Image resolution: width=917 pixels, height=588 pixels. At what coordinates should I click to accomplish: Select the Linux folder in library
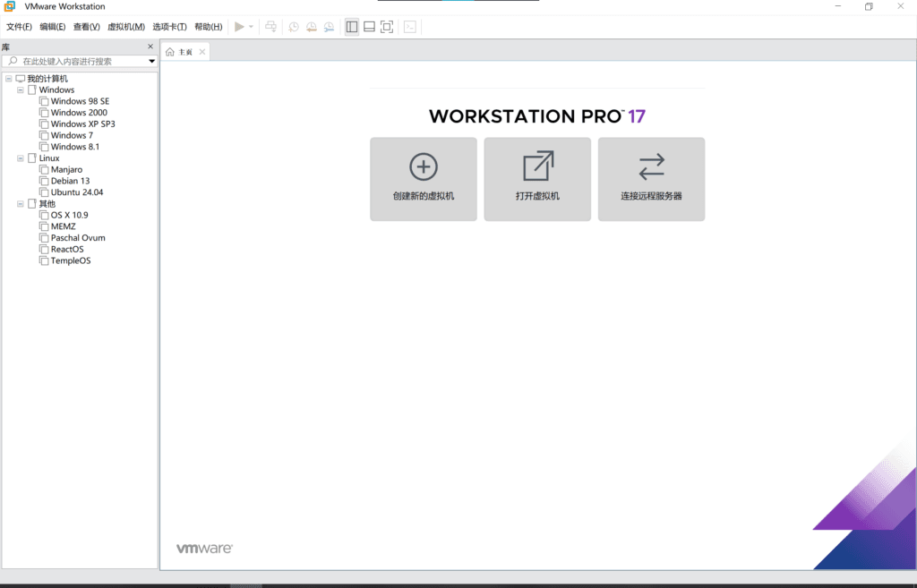pos(49,158)
